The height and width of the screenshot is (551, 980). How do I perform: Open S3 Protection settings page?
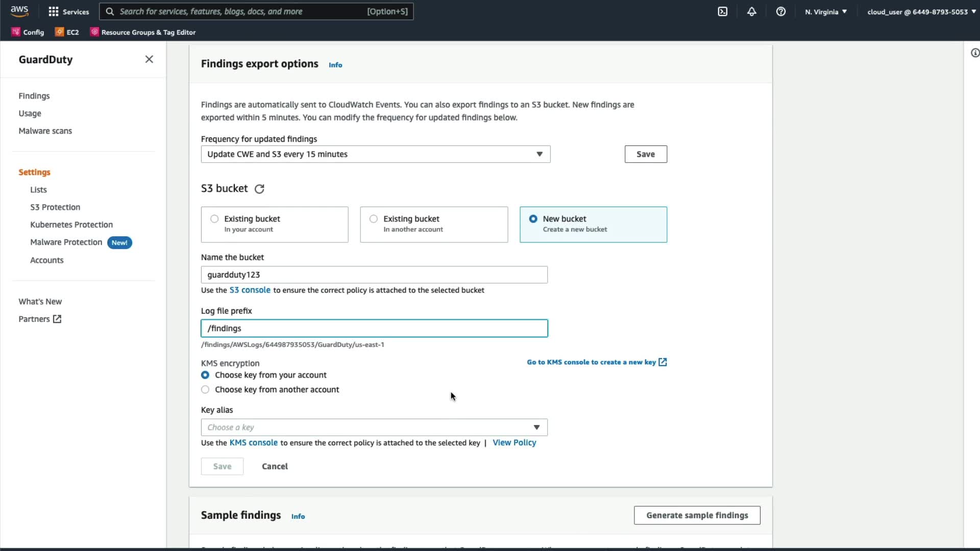[x=55, y=207]
